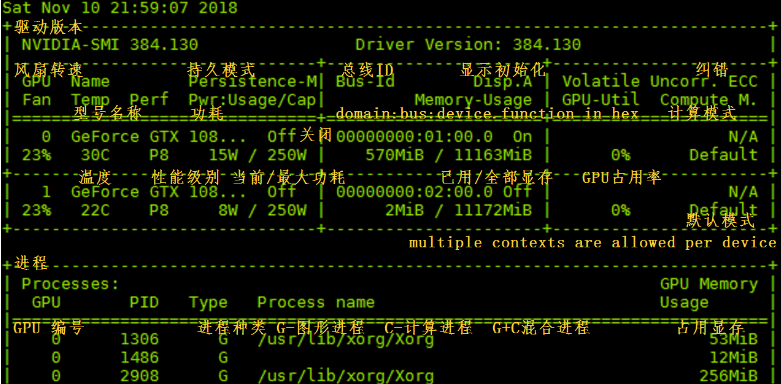Click the 2MiB / 11172MiB memory value
781x384 pixels.
click(458, 210)
